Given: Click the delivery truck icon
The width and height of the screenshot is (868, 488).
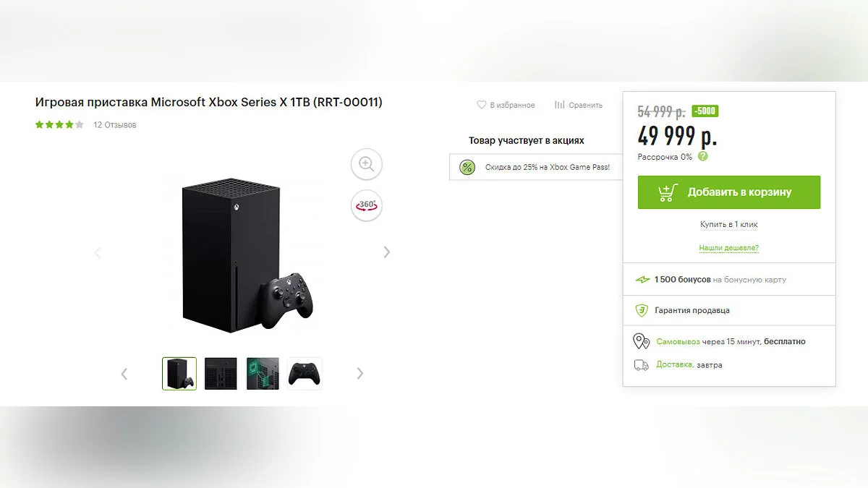Looking at the screenshot, I should (x=641, y=365).
